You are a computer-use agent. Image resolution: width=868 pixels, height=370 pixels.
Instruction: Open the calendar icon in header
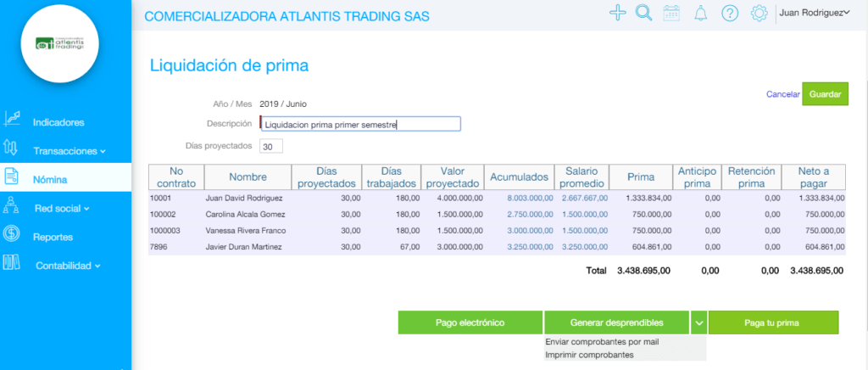(x=671, y=14)
